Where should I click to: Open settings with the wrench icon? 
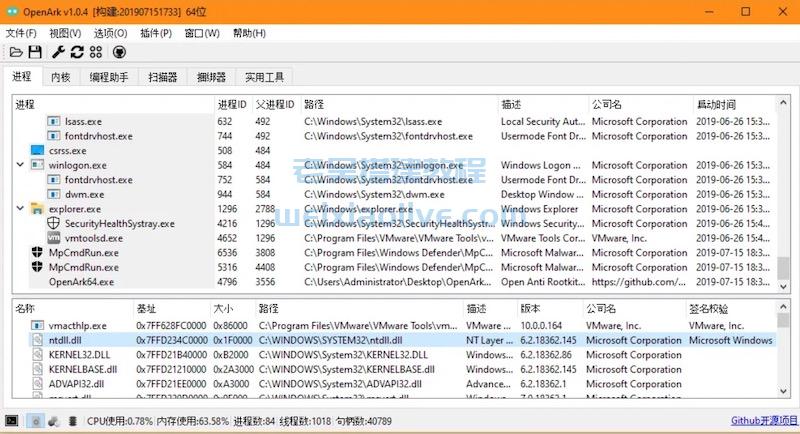(x=58, y=52)
